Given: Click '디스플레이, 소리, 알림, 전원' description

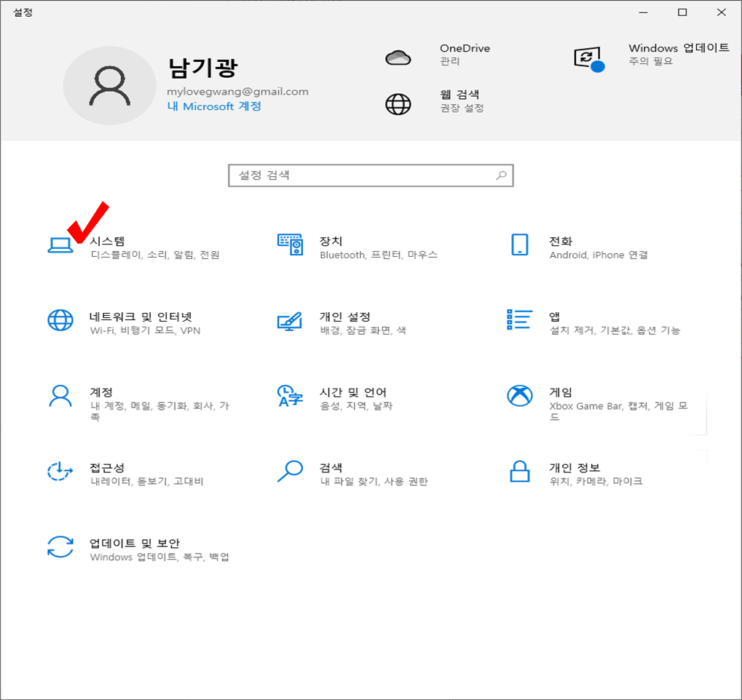Looking at the screenshot, I should pos(155,255).
